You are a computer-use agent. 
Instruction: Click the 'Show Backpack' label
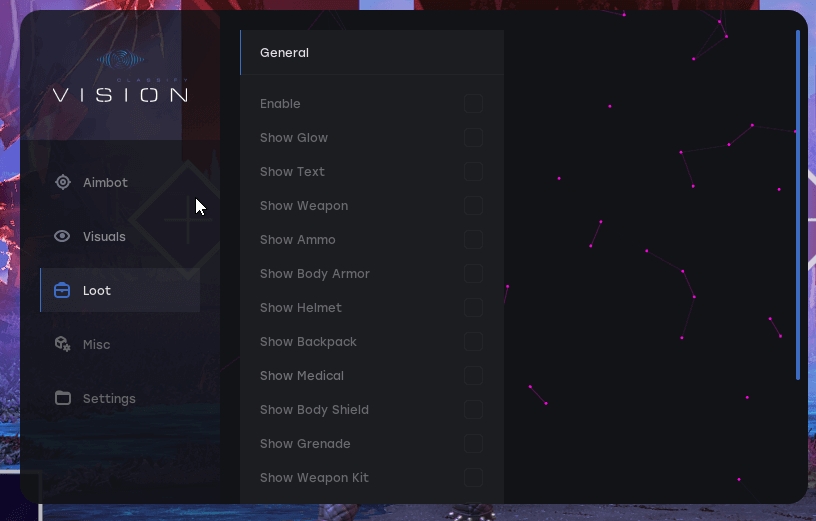pyautogui.click(x=308, y=342)
